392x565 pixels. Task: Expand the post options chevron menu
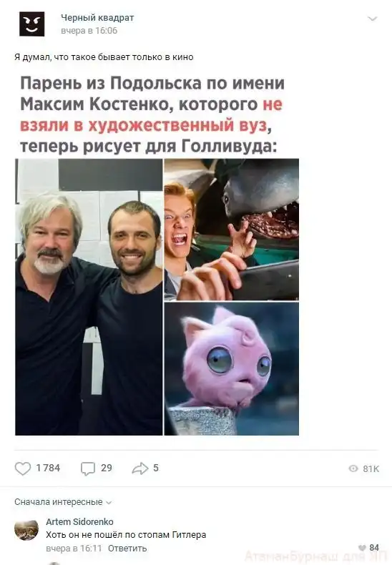(x=372, y=19)
